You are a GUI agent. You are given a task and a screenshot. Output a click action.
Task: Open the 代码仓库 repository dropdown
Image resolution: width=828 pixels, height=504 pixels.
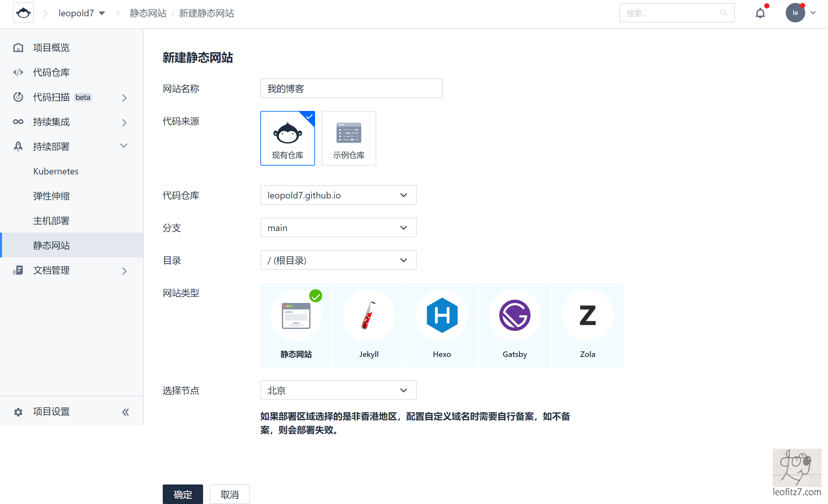[338, 195]
